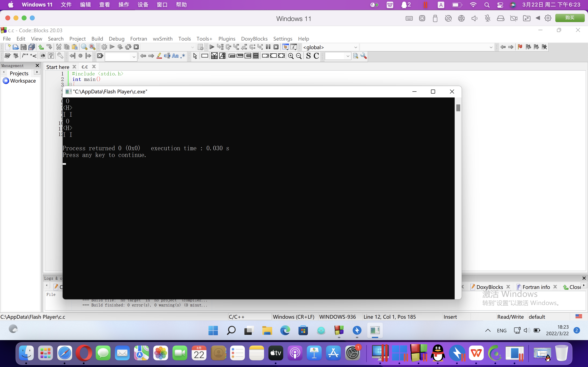Click the Find magnifier icon

[x=84, y=47]
